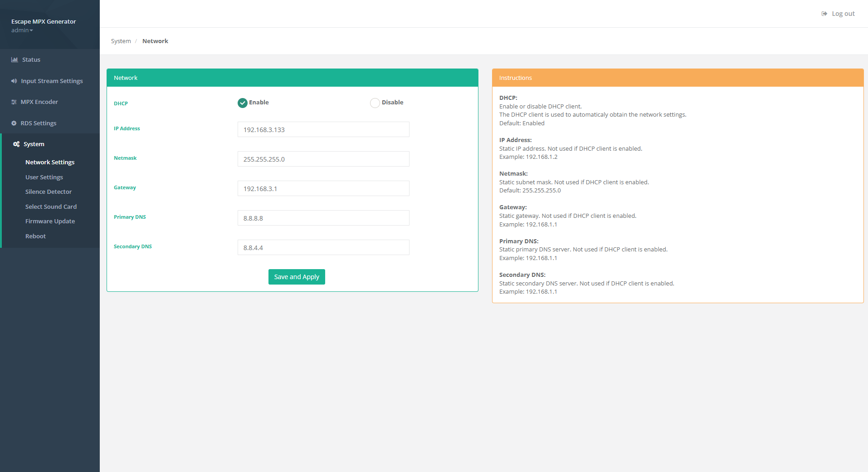Expand the admin user dropdown
The image size is (868, 472).
coord(22,30)
